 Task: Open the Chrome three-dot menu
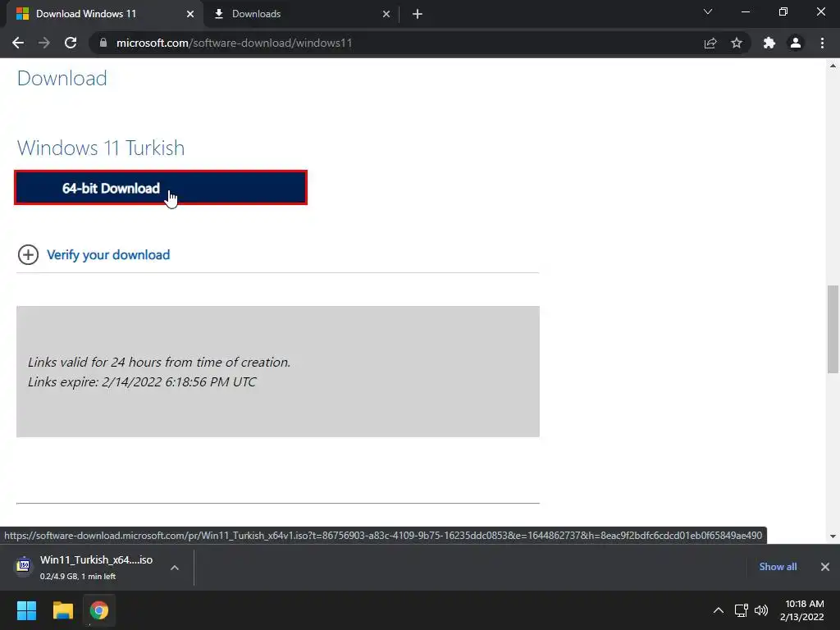click(822, 43)
